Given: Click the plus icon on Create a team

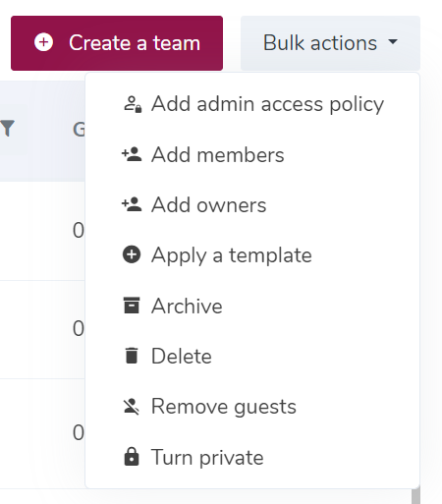Looking at the screenshot, I should 43,42.
